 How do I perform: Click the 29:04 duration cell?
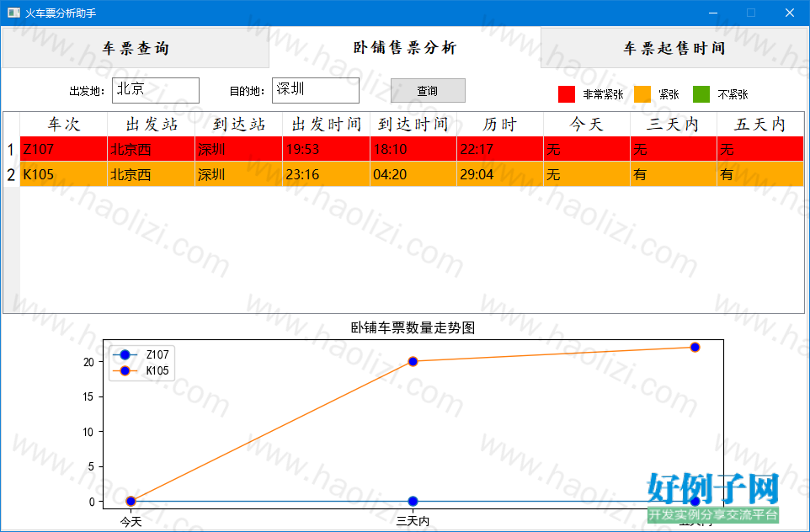click(500, 174)
